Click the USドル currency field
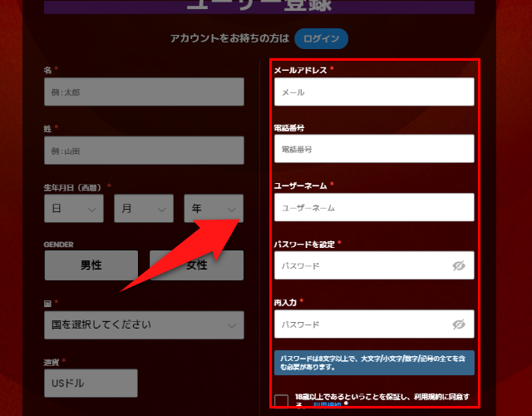Screen dimensions: 532x416 91,384
